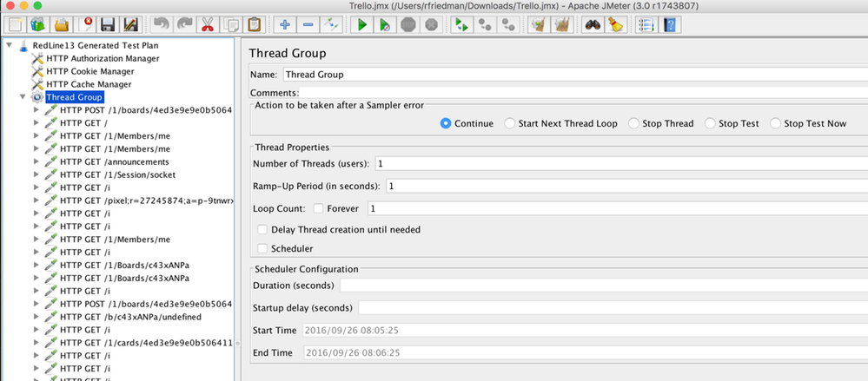
Task: Toggle the selected element's enabled state icon
Action: 331,25
